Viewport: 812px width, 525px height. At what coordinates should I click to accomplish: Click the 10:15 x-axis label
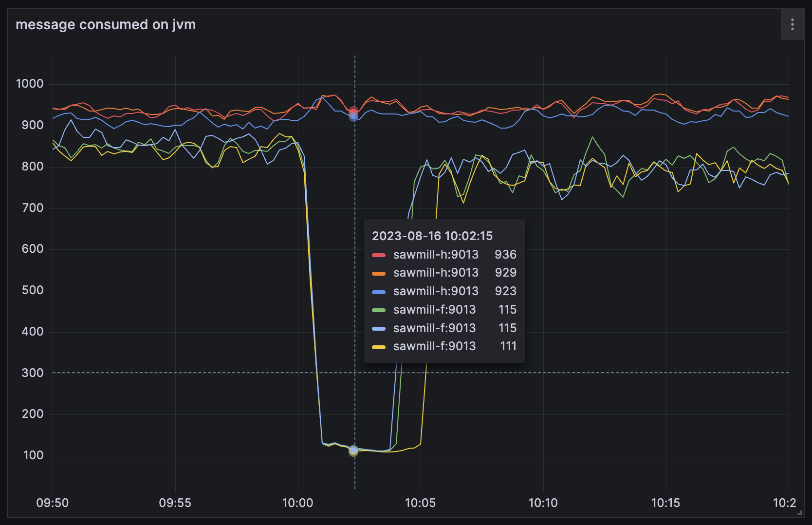point(666,503)
